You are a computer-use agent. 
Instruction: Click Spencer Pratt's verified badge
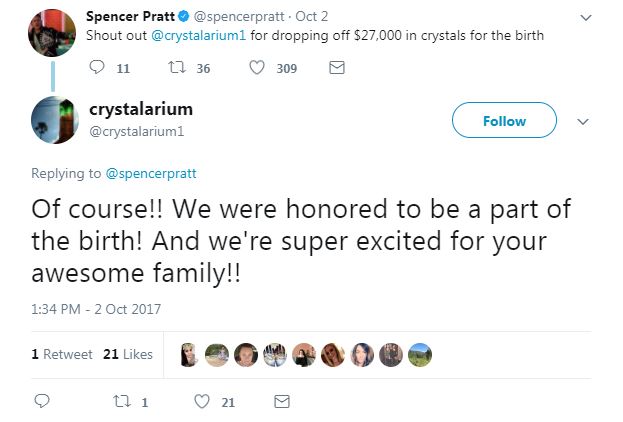point(186,17)
